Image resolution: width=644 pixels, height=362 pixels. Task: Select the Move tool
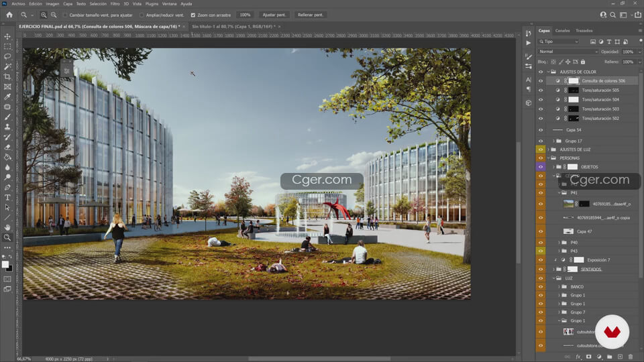coord(8,36)
